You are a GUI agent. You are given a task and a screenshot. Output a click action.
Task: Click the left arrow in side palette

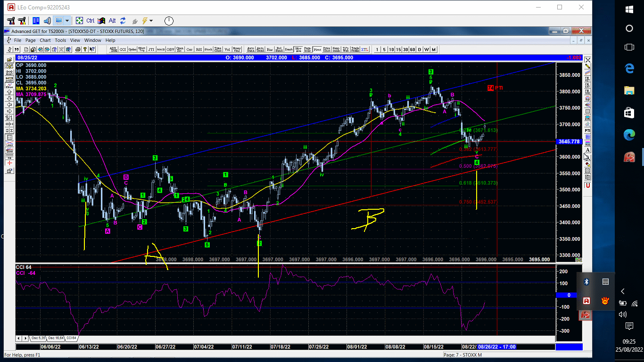coord(9,105)
